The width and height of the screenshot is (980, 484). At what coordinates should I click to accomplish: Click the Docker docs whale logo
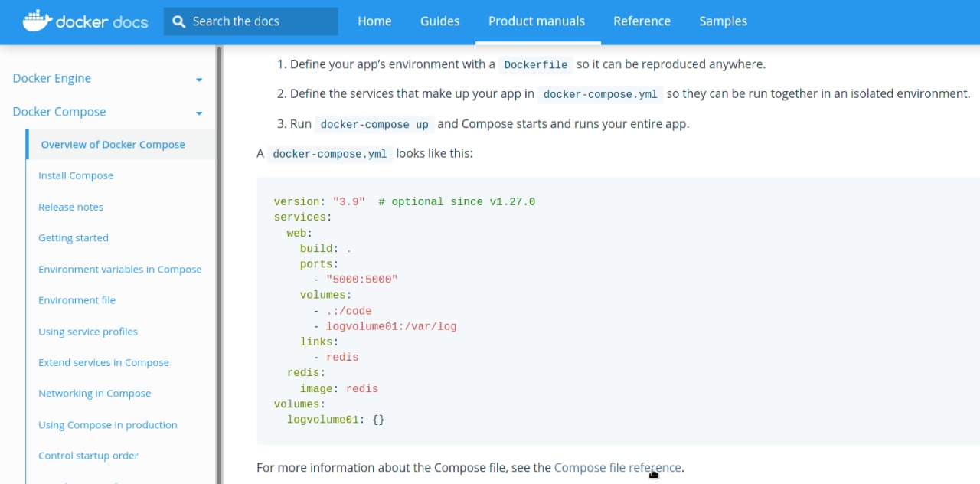(x=85, y=21)
